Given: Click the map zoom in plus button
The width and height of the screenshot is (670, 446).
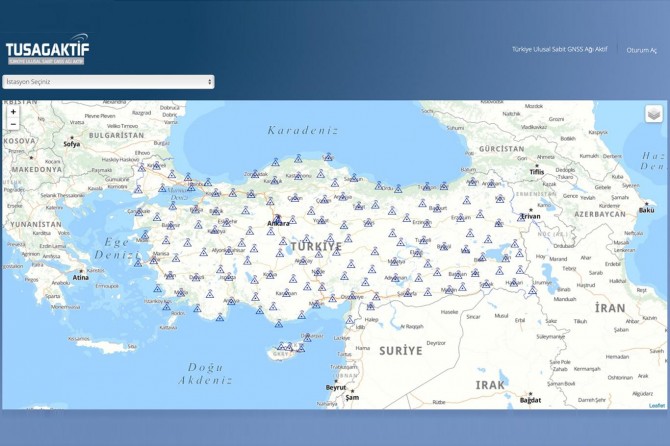Looking at the screenshot, I should coord(13,112).
